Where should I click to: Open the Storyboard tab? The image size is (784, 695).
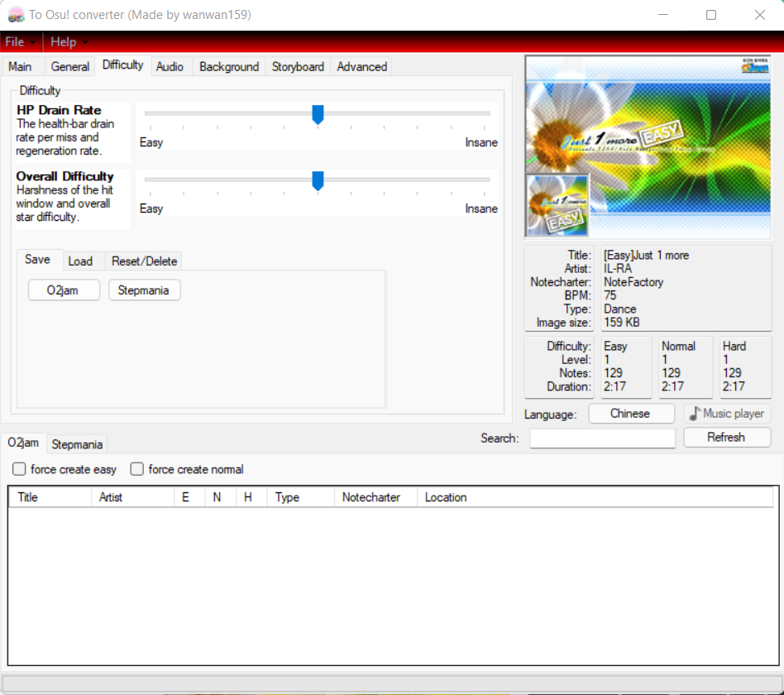298,66
